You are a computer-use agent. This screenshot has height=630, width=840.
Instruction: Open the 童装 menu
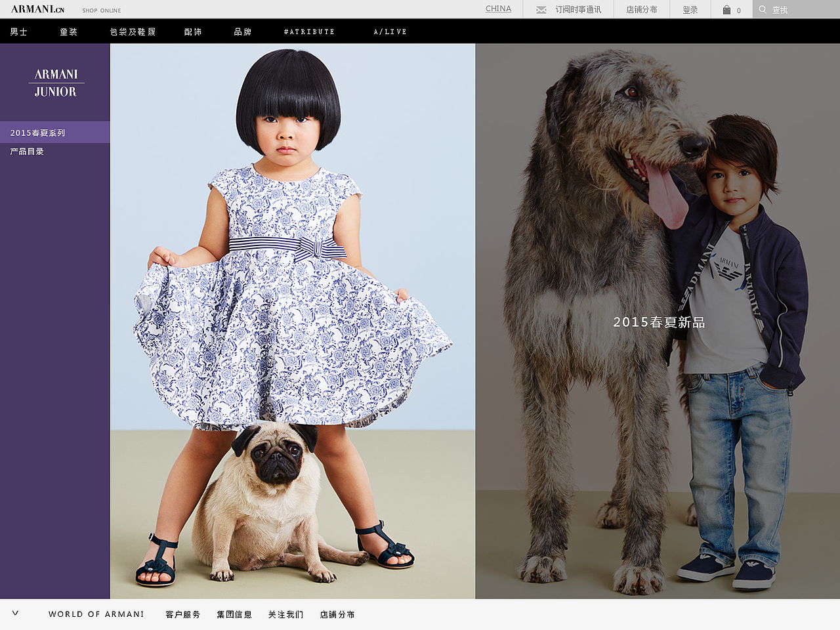(x=69, y=31)
